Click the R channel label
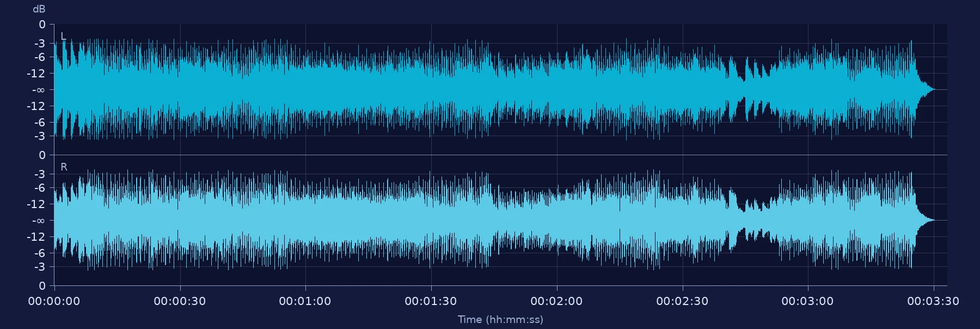The width and height of the screenshot is (980, 329). click(64, 167)
